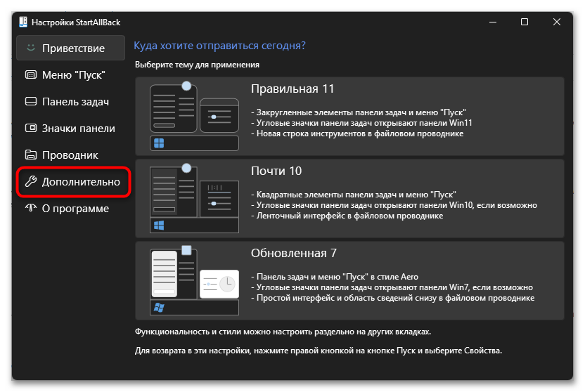
Task: Click line about Закругленные элементы панели задач
Action: coord(359,112)
